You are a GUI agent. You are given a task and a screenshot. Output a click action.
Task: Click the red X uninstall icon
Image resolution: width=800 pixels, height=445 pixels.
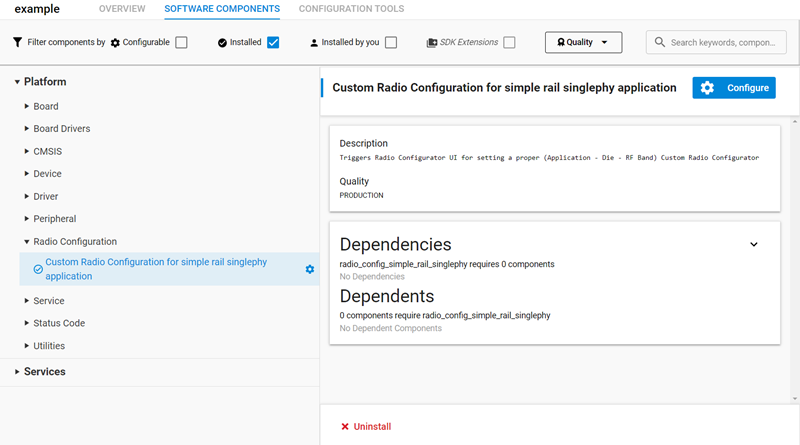tap(345, 427)
